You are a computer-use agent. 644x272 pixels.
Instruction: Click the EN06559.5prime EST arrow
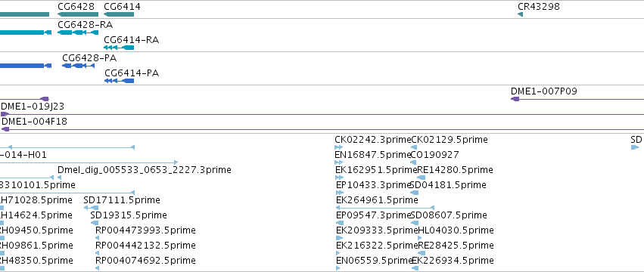click(x=338, y=268)
